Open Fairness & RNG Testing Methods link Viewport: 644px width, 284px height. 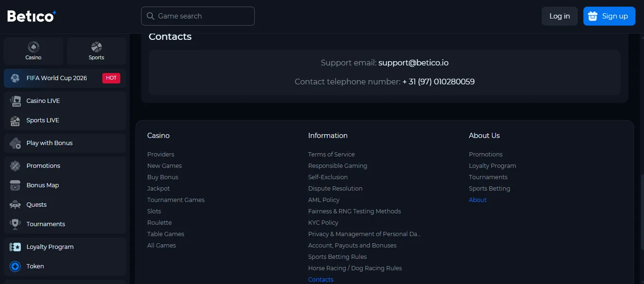(x=355, y=211)
